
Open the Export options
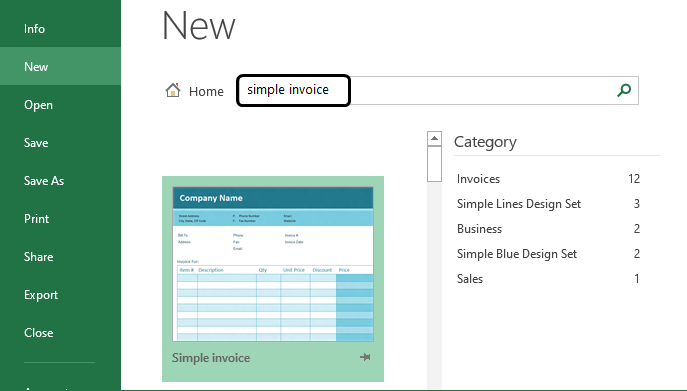[x=41, y=295]
